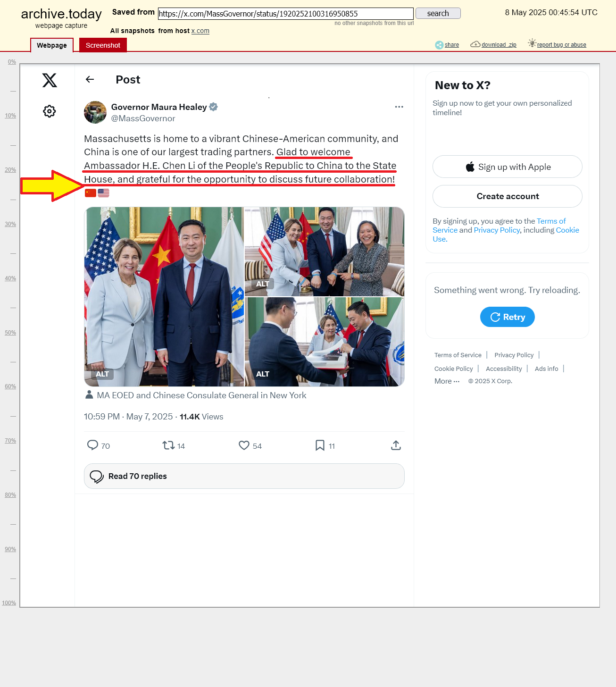Switch to the Webpage tab

point(52,45)
